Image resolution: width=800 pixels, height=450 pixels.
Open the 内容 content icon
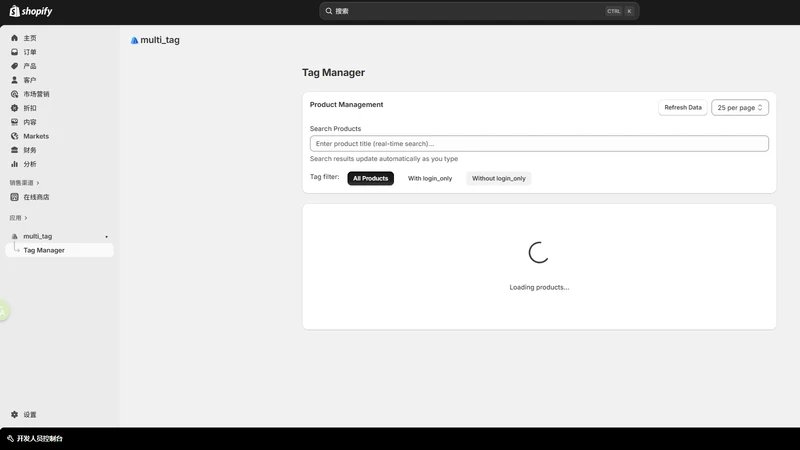pyautogui.click(x=14, y=122)
